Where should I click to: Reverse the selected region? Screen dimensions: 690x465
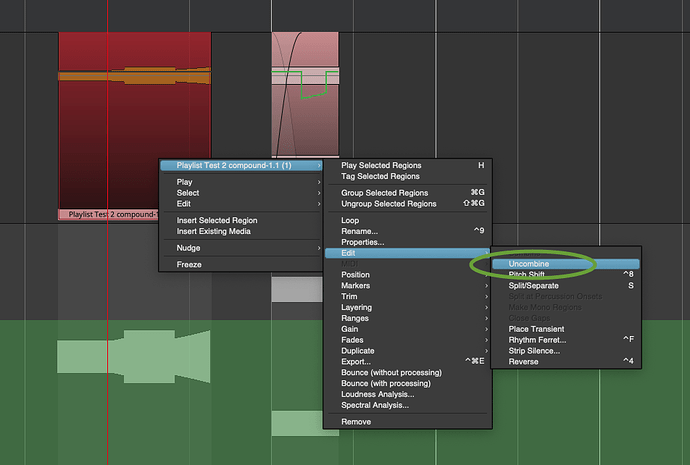523,362
